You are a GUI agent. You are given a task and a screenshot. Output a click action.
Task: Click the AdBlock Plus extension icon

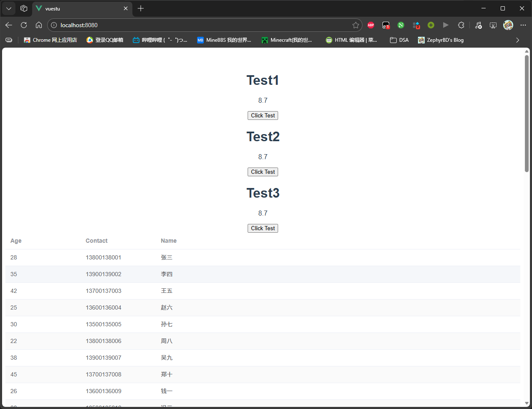(x=371, y=25)
